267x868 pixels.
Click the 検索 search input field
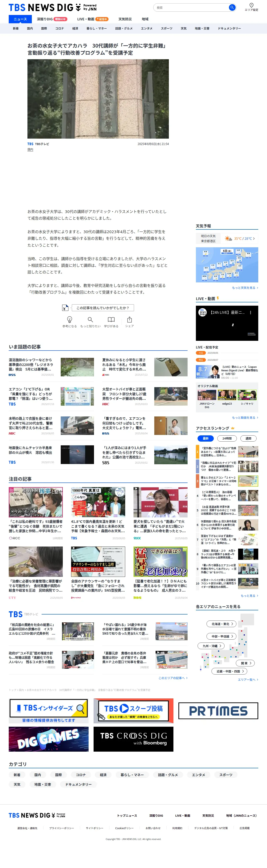pyautogui.click(x=191, y=7)
